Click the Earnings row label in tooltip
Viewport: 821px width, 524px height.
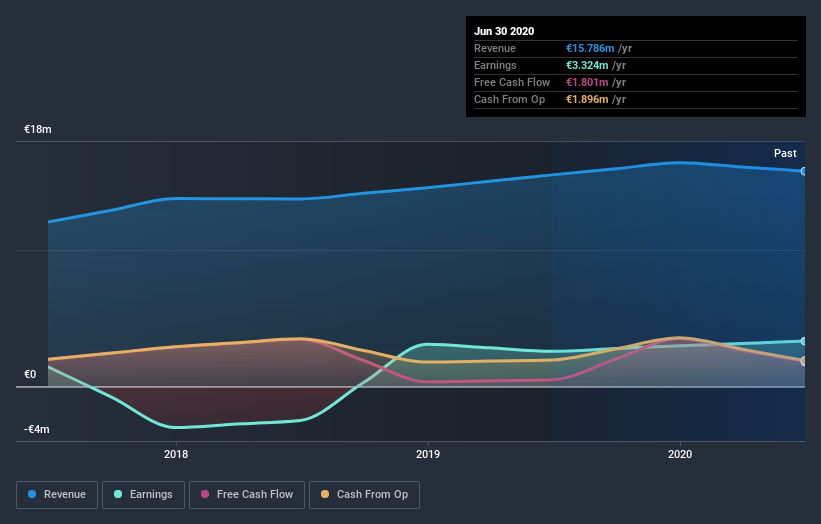(495, 65)
